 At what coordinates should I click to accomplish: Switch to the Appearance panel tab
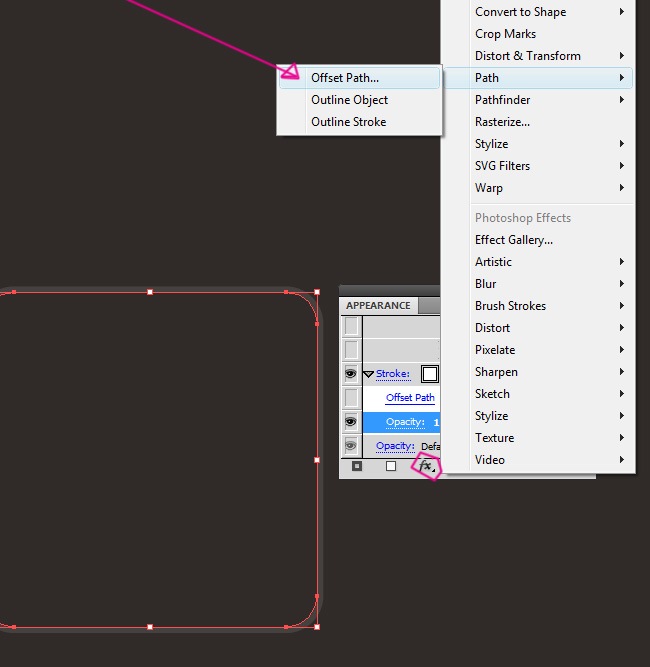coord(378,306)
